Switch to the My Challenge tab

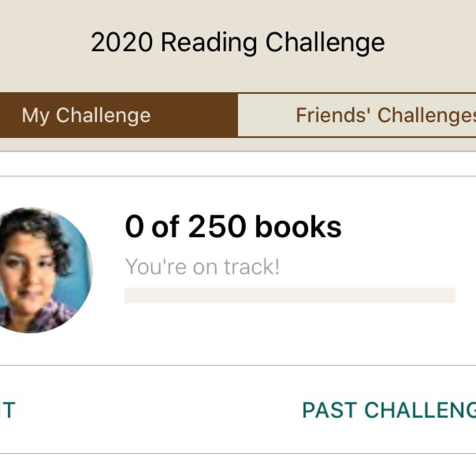click(86, 115)
